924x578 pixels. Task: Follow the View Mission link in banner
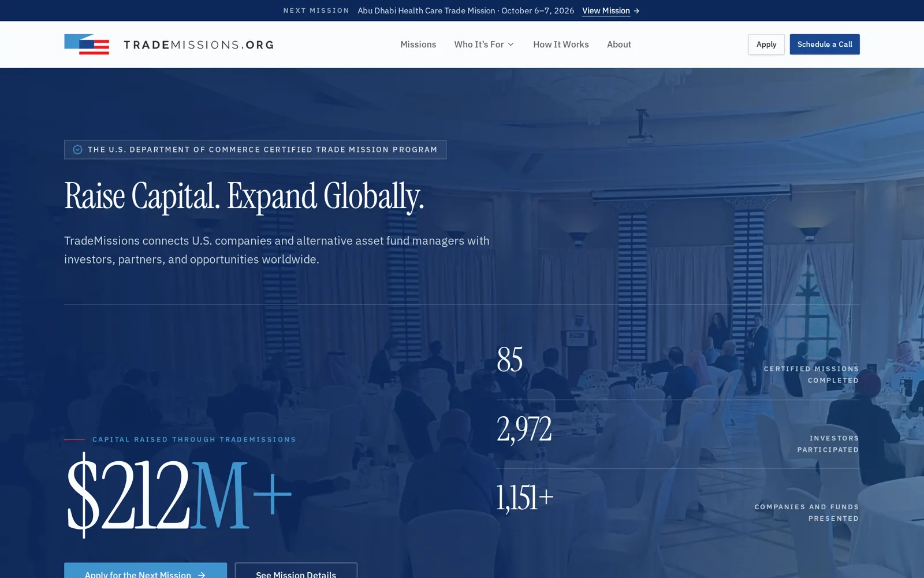(x=606, y=10)
